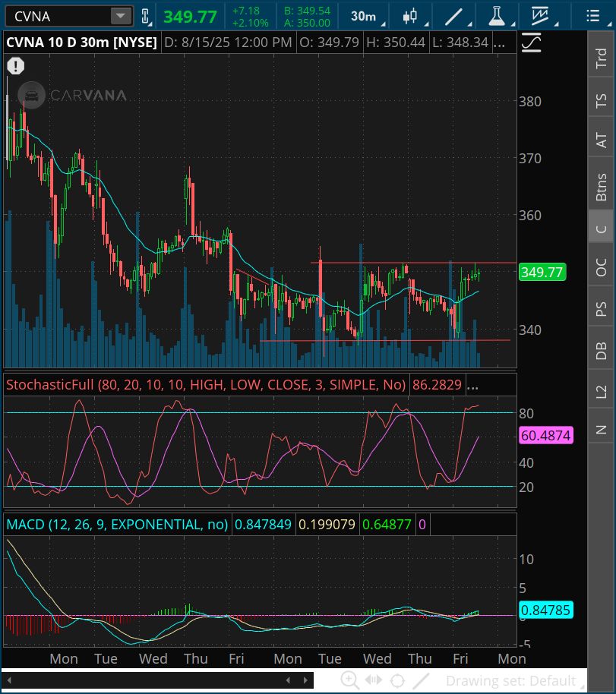Select the active drawing line tool at bottom
Screen dimensions: 616x694
[421, 680]
